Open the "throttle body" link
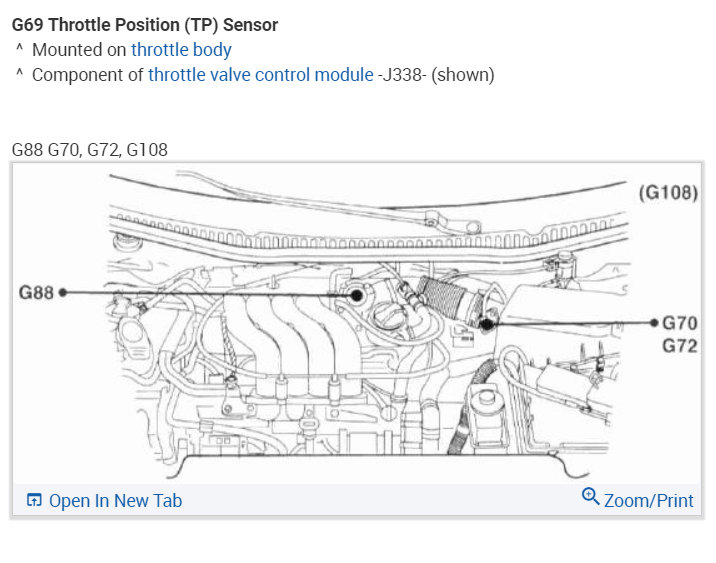The width and height of the screenshot is (716, 563). click(x=181, y=49)
